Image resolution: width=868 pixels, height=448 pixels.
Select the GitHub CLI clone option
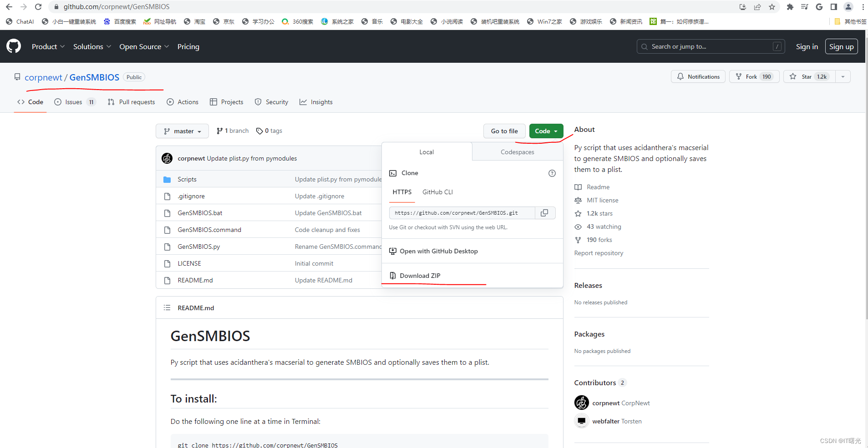coord(437,192)
